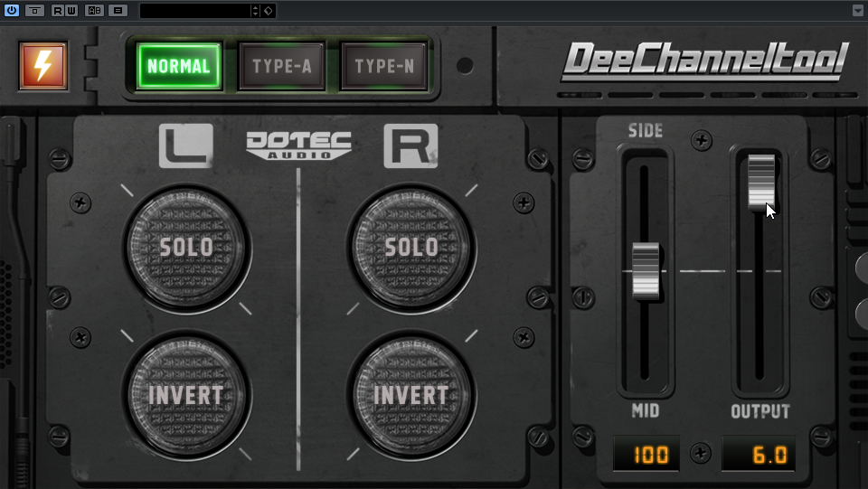
Task: Invert the left channel phase
Action: point(186,396)
